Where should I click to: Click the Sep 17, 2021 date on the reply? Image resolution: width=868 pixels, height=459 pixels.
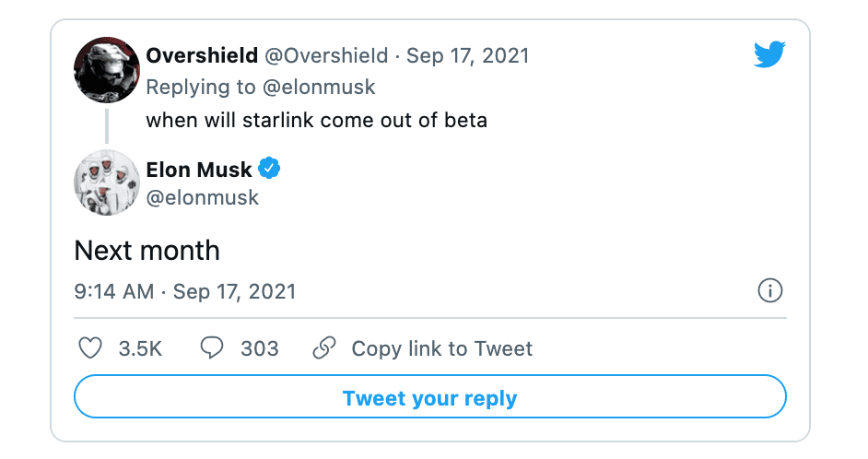click(468, 55)
